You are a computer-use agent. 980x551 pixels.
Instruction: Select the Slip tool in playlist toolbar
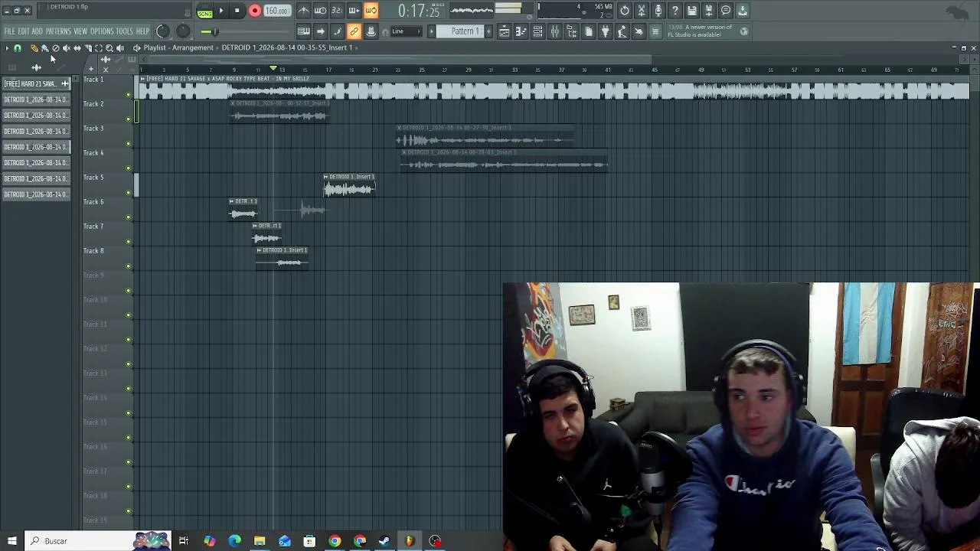point(77,48)
